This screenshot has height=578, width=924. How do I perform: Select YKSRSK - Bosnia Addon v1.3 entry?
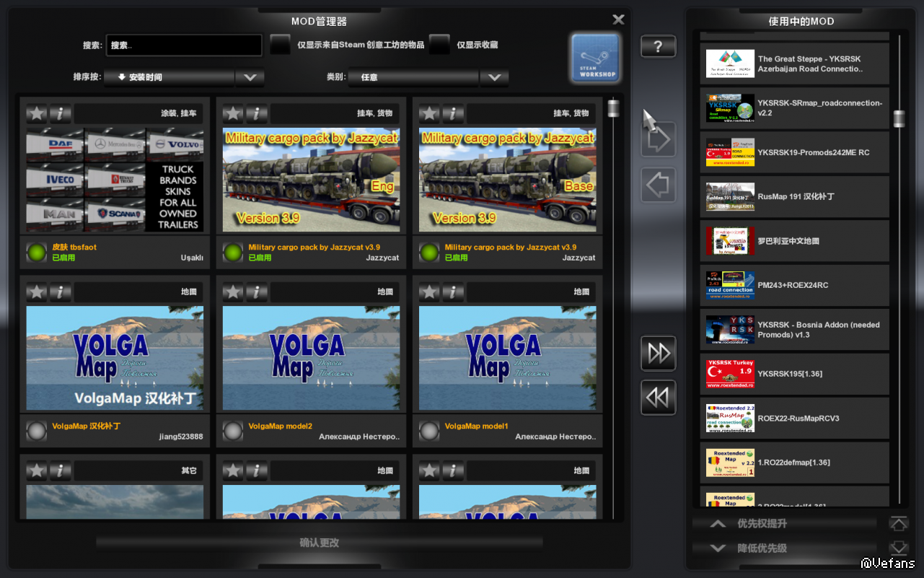click(795, 330)
